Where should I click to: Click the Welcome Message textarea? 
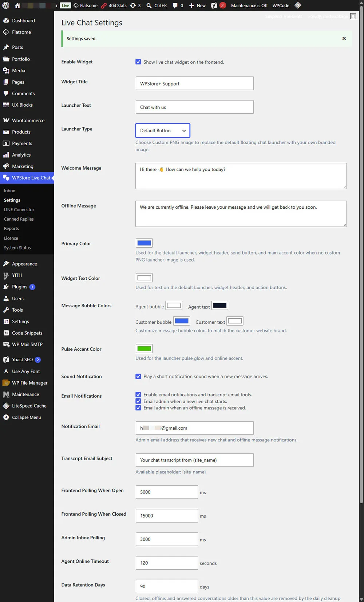pos(241,176)
